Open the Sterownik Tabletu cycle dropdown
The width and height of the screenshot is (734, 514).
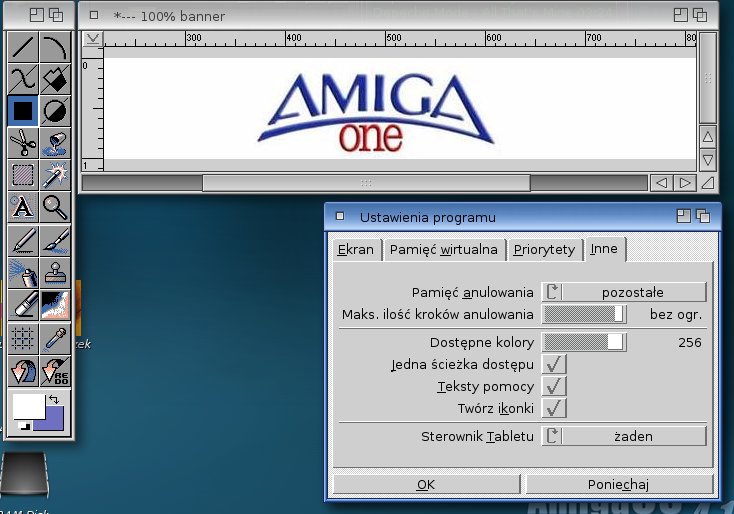(624, 436)
